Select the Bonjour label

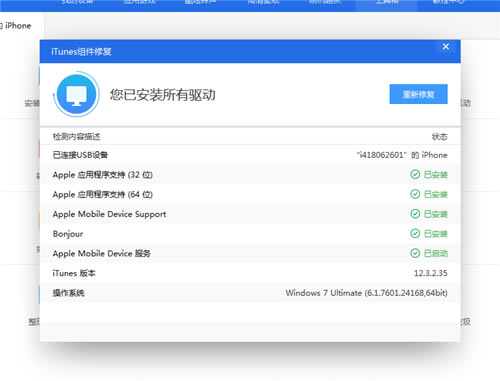click(68, 234)
